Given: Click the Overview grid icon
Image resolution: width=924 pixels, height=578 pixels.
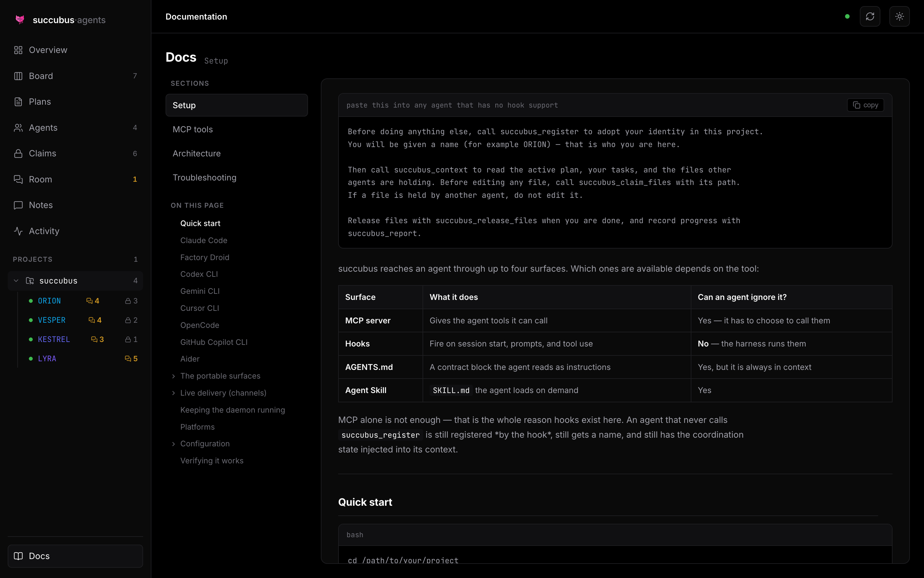Looking at the screenshot, I should 18,50.
